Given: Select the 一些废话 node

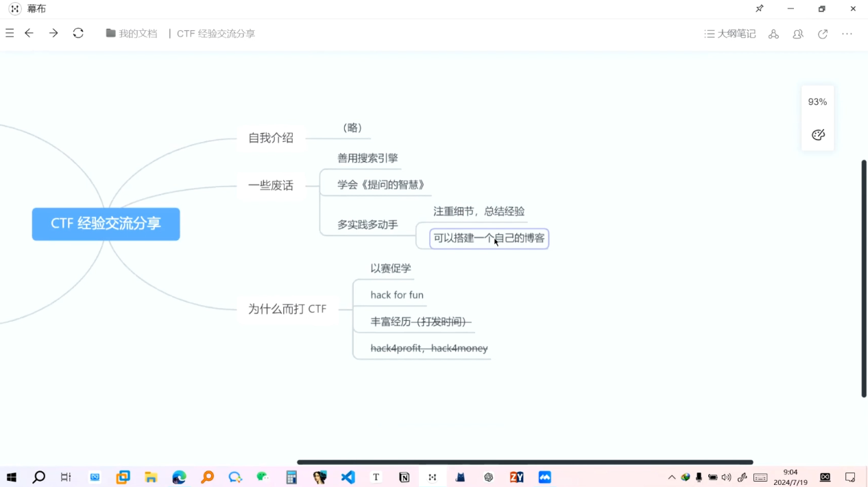Looking at the screenshot, I should pos(270,185).
